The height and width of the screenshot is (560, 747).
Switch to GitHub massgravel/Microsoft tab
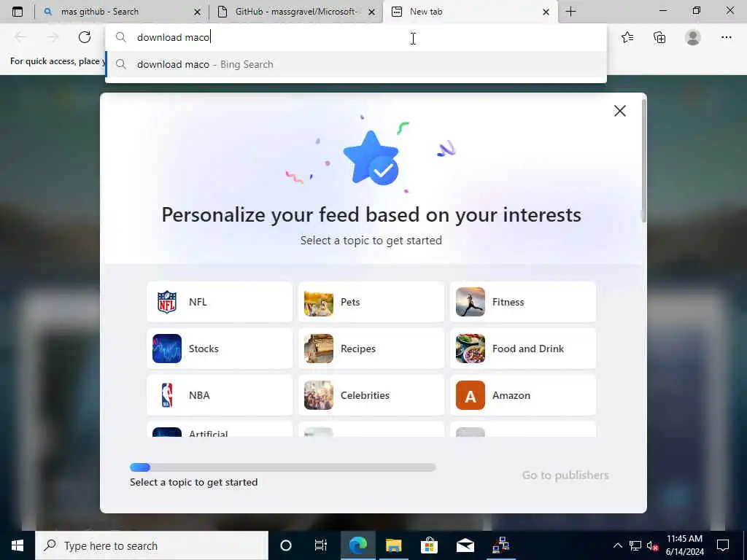click(x=295, y=12)
